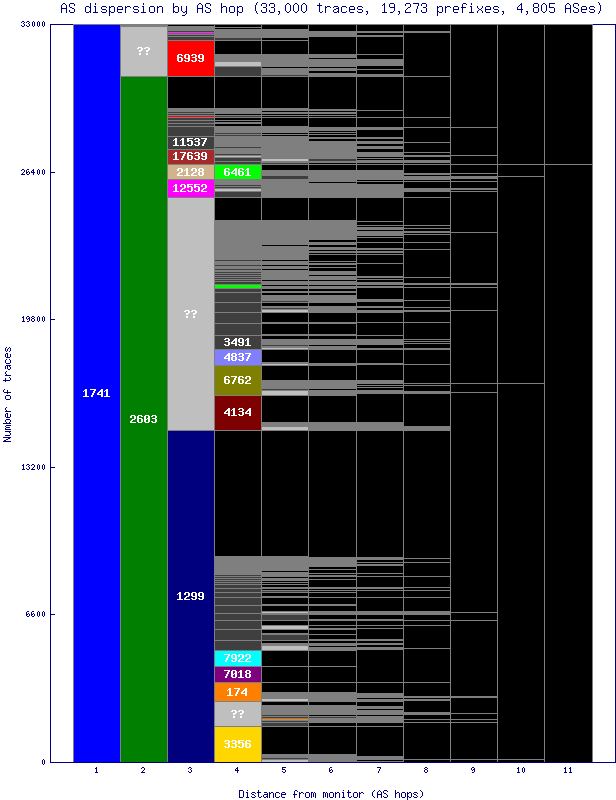Click the maroon AS 4134 block
This screenshot has width=616, height=800.
[x=237, y=412]
